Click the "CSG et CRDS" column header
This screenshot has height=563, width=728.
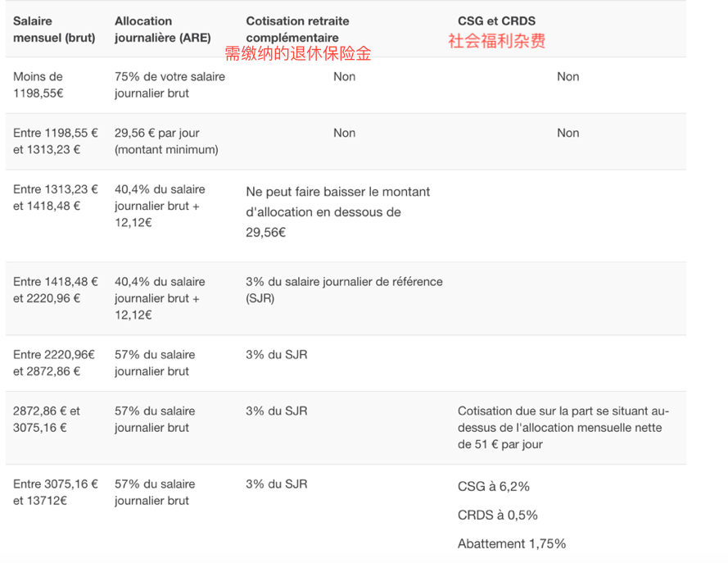click(x=496, y=21)
